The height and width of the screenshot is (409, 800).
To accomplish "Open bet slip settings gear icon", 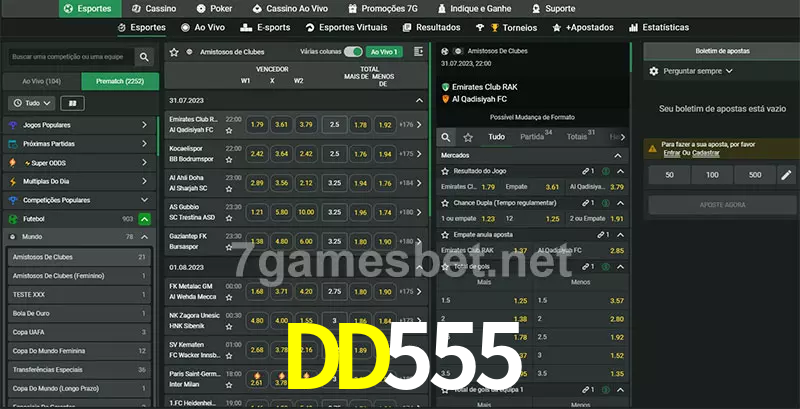I will point(654,71).
